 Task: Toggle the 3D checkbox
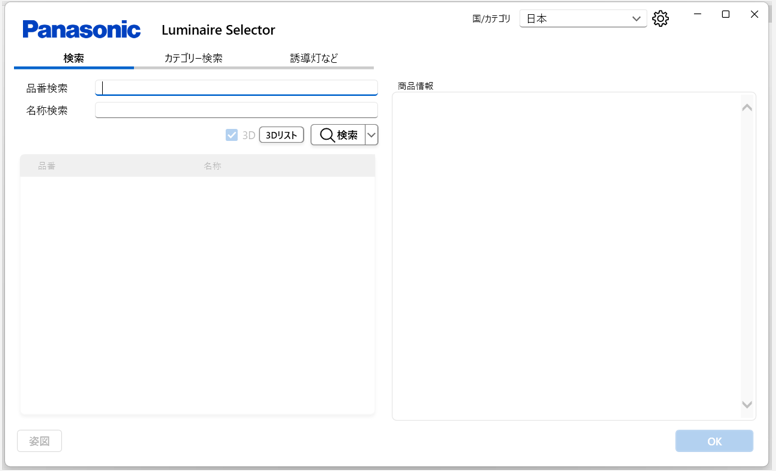pyautogui.click(x=232, y=135)
